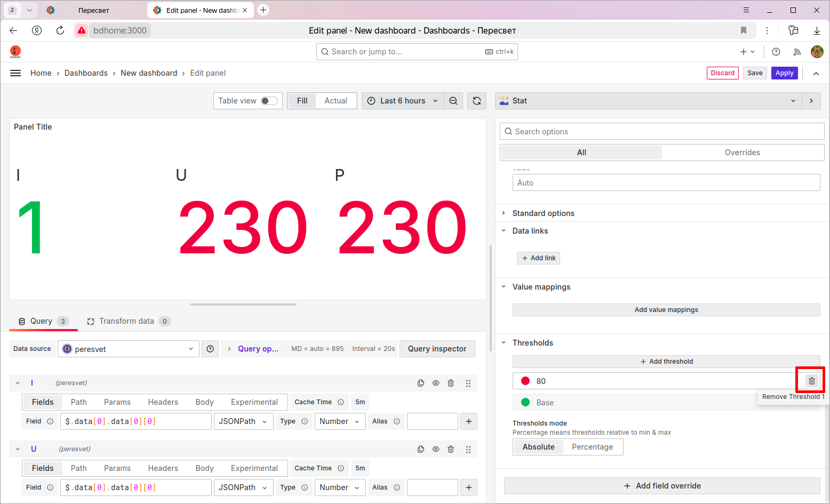
Task: Duplicate query U with copy icon
Action: pos(421,449)
